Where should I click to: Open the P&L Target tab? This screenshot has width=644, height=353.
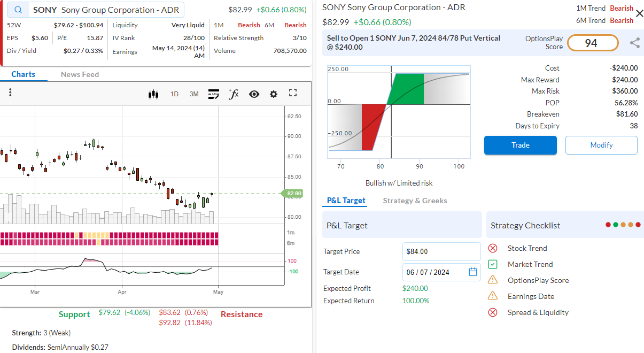(x=346, y=201)
